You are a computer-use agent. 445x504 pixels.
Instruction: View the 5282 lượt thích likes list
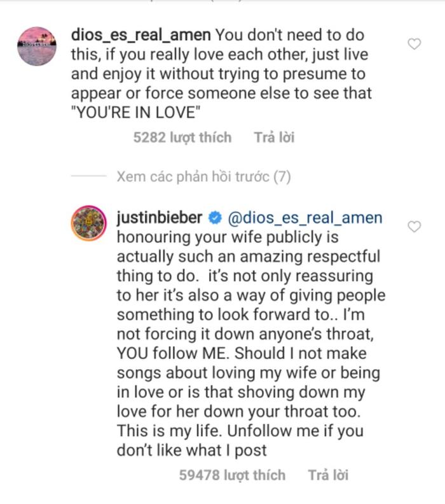182,137
